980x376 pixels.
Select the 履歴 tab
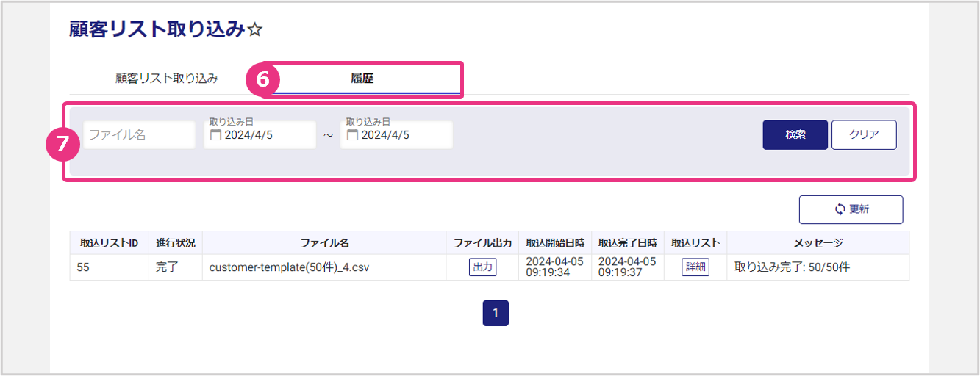coord(362,78)
